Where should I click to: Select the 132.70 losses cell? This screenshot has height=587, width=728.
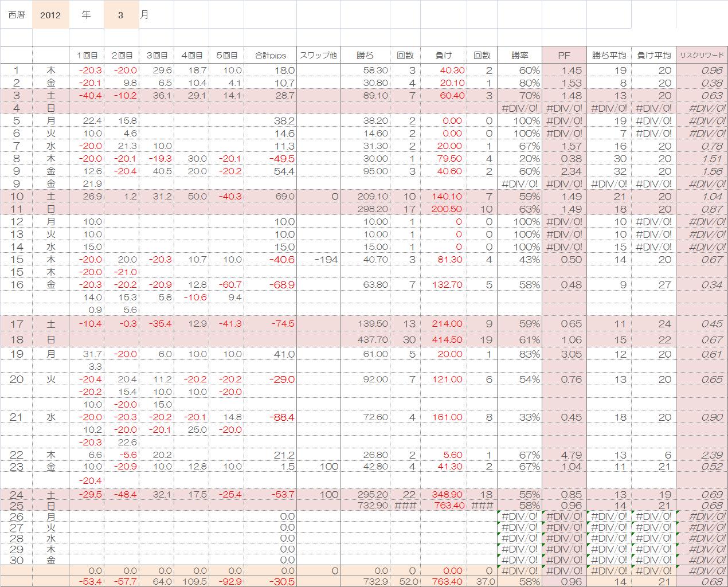tap(443, 284)
